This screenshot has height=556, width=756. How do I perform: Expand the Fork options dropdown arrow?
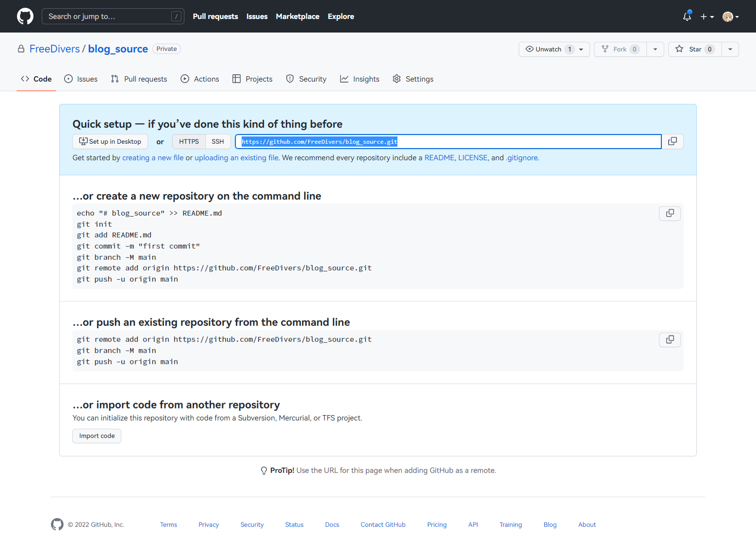pos(655,49)
